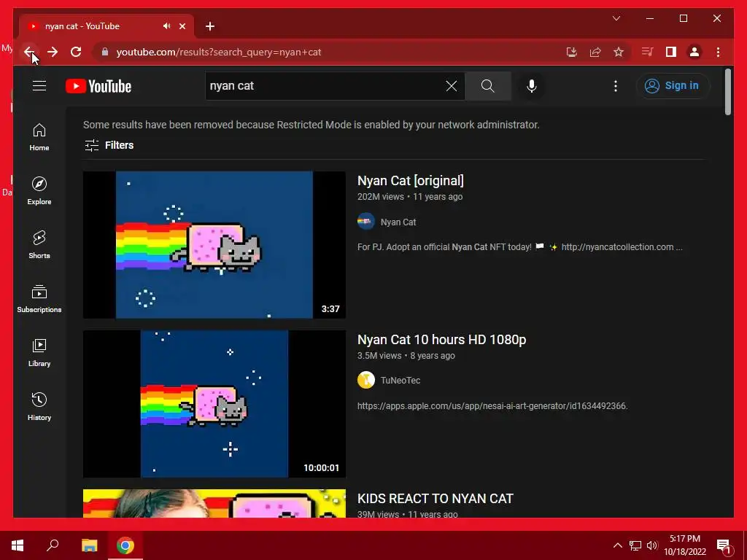Open the Nyan Cat [original] title link
747x560 pixels.
(x=410, y=181)
